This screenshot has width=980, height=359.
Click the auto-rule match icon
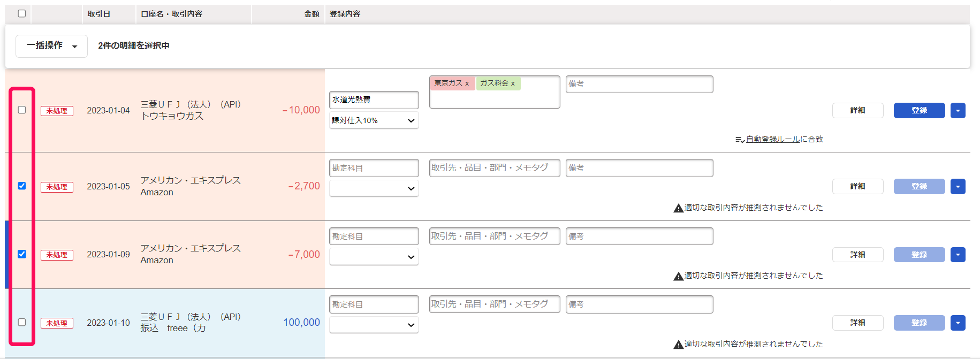tap(740, 140)
